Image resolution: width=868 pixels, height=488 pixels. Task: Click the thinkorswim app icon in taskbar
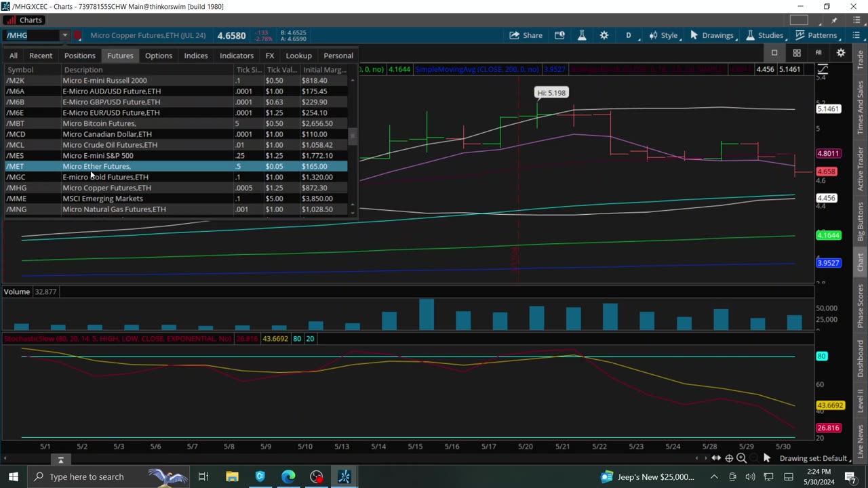pos(344,476)
